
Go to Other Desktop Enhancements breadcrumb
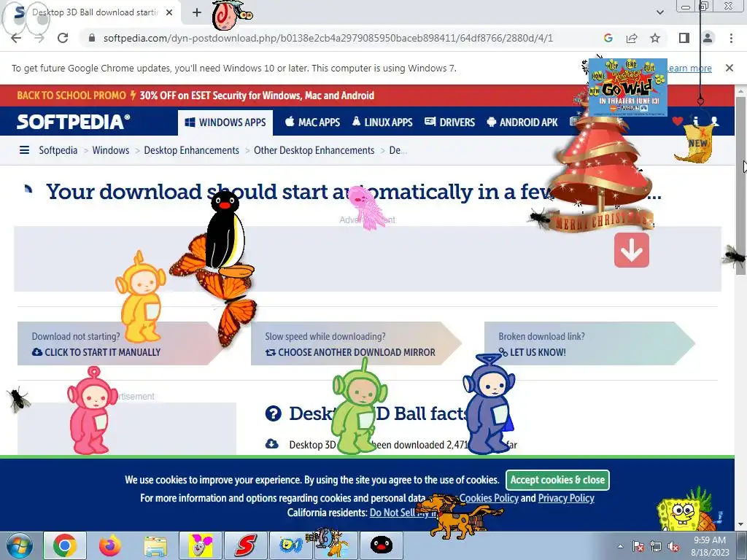[314, 150]
